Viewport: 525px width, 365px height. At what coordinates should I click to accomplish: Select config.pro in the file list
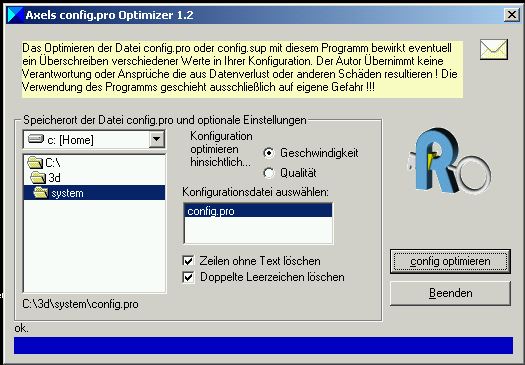pyautogui.click(x=258, y=211)
